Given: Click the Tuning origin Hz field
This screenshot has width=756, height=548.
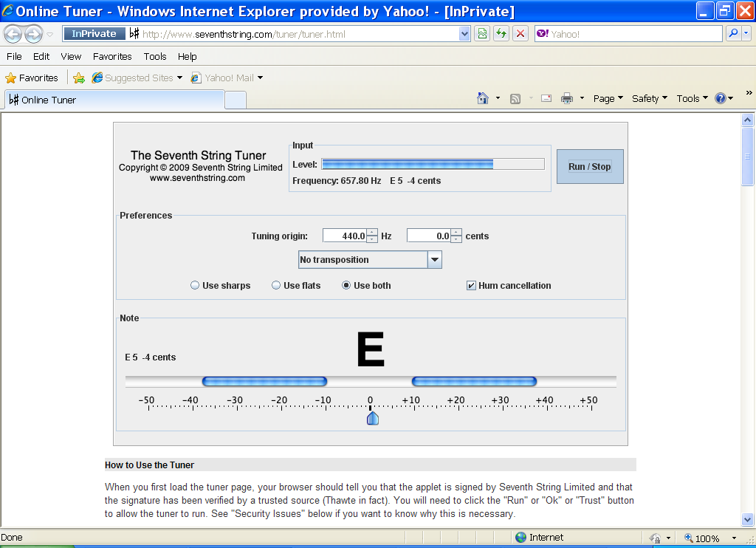Looking at the screenshot, I should point(345,236).
